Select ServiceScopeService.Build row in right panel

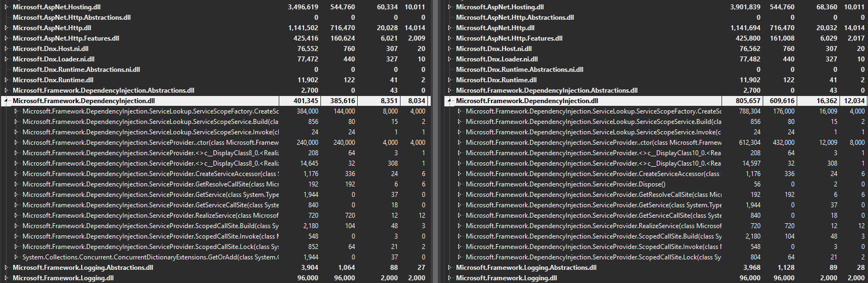coord(593,122)
